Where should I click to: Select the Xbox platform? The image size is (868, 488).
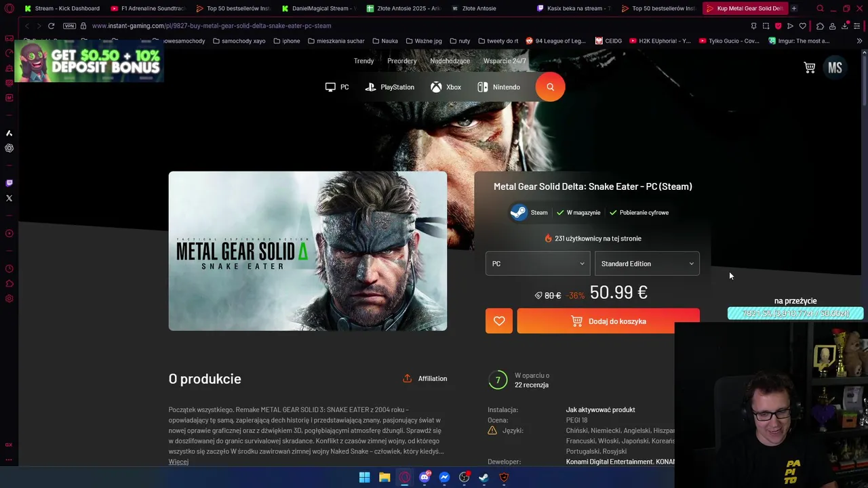446,87
